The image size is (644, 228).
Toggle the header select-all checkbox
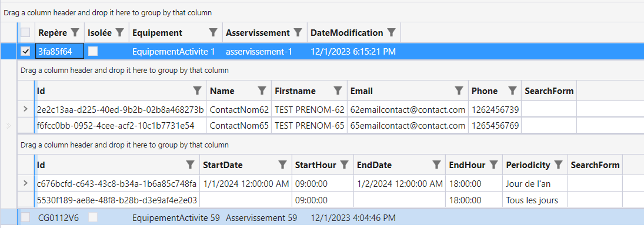(25, 32)
